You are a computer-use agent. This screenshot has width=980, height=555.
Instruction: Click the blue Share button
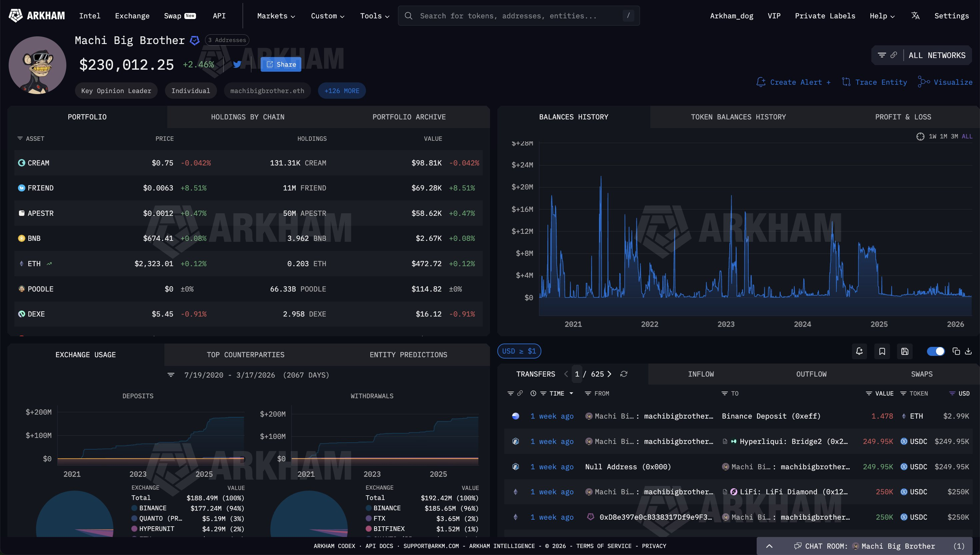point(281,64)
